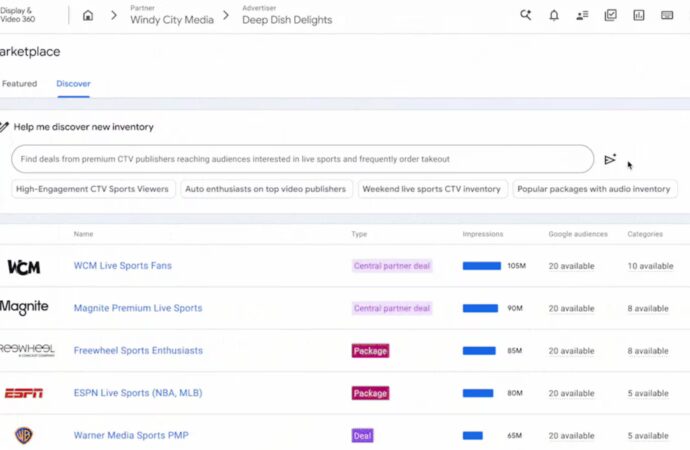Click the Name column header
Image resolution: width=690 pixels, height=450 pixels.
[x=83, y=234]
